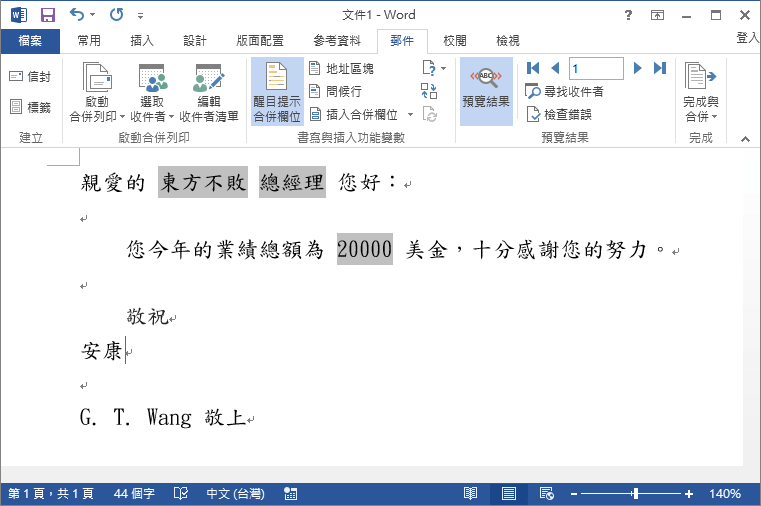Toggle 醒目提示合併欄位 highlighting
Image resolution: width=761 pixels, height=506 pixels.
click(x=277, y=92)
